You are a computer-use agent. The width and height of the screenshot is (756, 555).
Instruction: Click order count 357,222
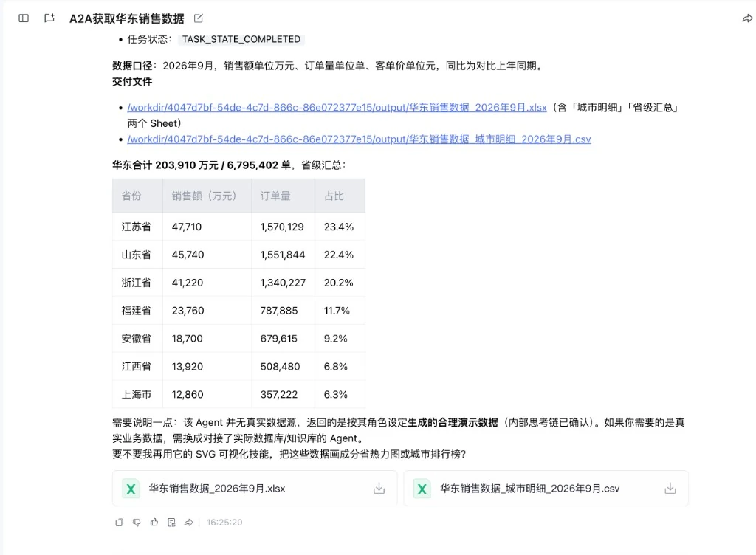[x=279, y=395]
